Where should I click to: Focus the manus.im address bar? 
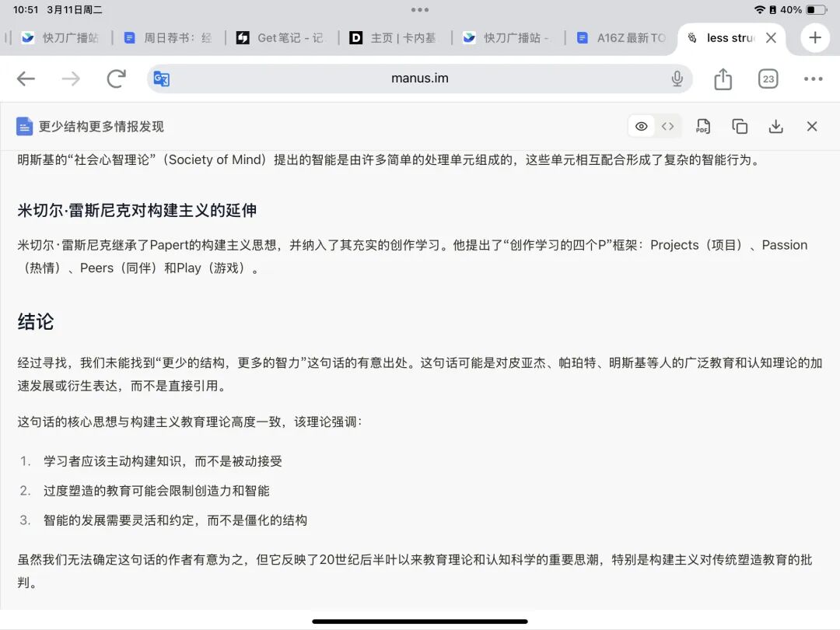[419, 79]
